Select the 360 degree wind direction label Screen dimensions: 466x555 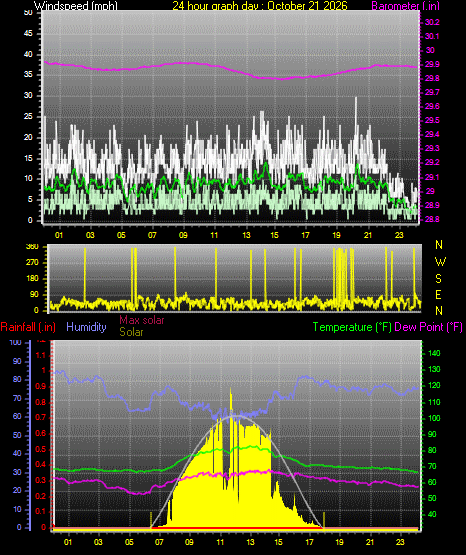pos(32,247)
